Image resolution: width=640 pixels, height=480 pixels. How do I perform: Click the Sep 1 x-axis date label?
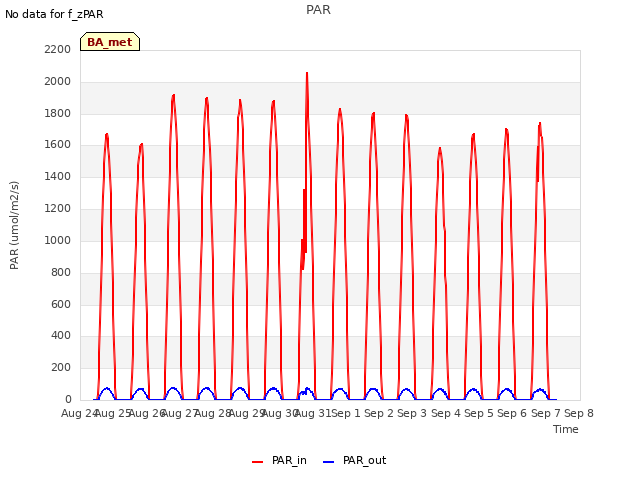pyautogui.click(x=346, y=413)
